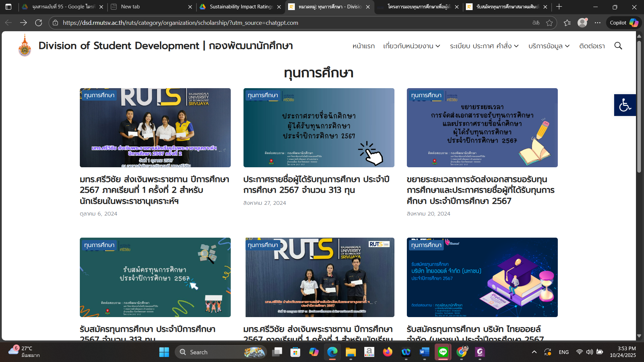Open LINE app from the taskbar
Viewport: 644px width, 362px height.
click(443, 352)
